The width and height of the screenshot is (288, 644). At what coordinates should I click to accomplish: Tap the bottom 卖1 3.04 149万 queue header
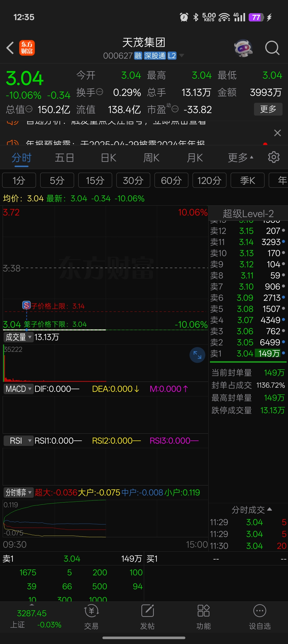click(x=72, y=559)
